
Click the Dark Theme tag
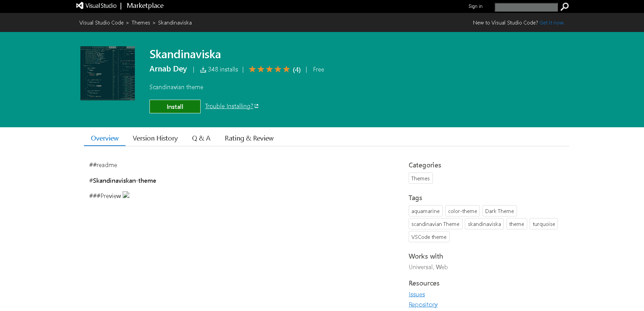pos(500,211)
